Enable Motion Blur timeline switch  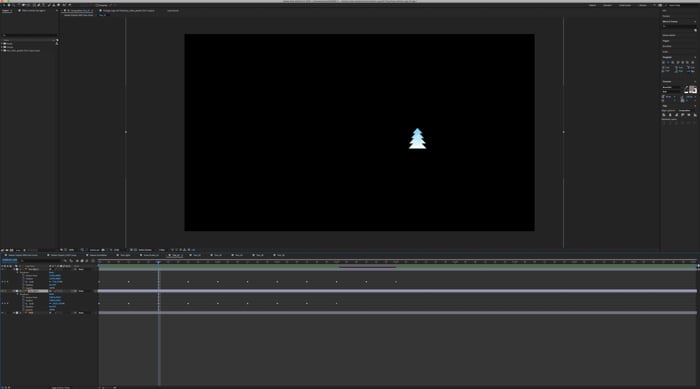click(x=87, y=260)
